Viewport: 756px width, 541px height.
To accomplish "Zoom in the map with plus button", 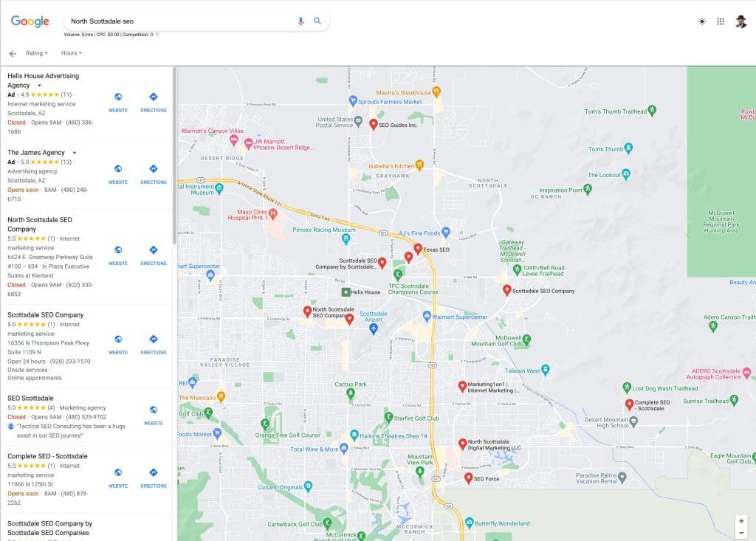I will [741, 521].
